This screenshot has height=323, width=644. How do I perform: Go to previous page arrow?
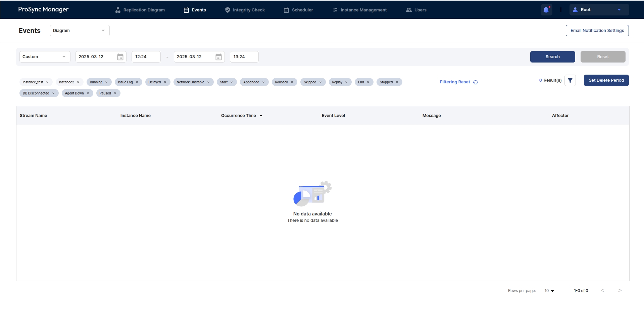602,290
